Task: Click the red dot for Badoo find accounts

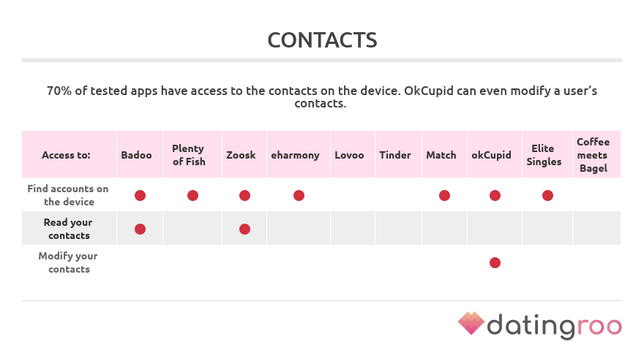Action: click(140, 196)
